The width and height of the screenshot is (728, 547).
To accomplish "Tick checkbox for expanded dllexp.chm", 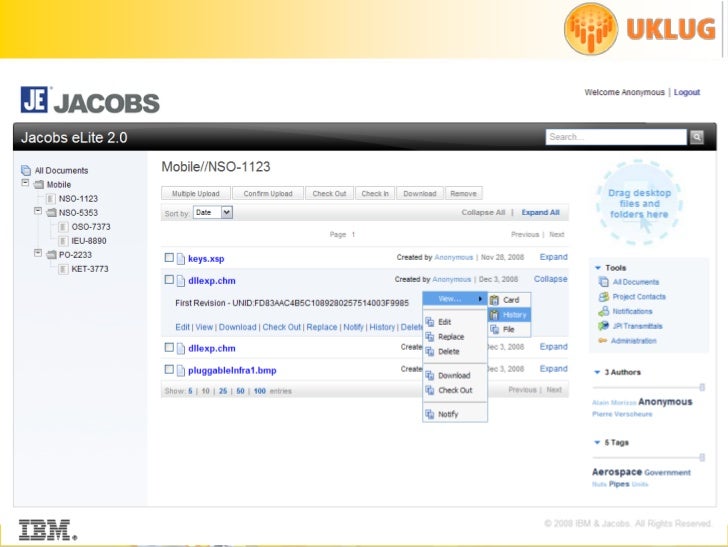I will point(169,280).
